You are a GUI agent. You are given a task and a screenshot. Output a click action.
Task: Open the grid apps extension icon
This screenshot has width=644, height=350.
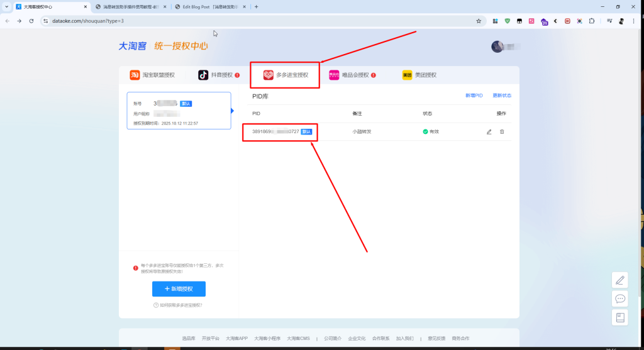coord(496,21)
